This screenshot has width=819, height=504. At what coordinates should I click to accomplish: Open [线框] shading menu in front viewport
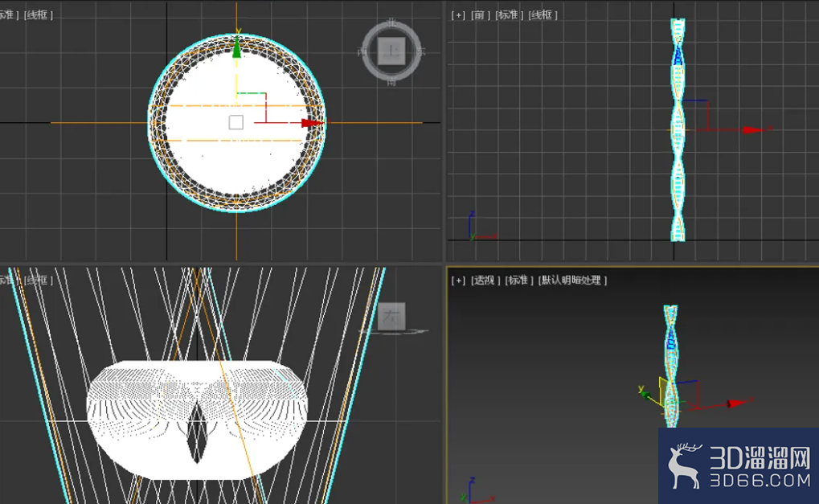click(543, 15)
